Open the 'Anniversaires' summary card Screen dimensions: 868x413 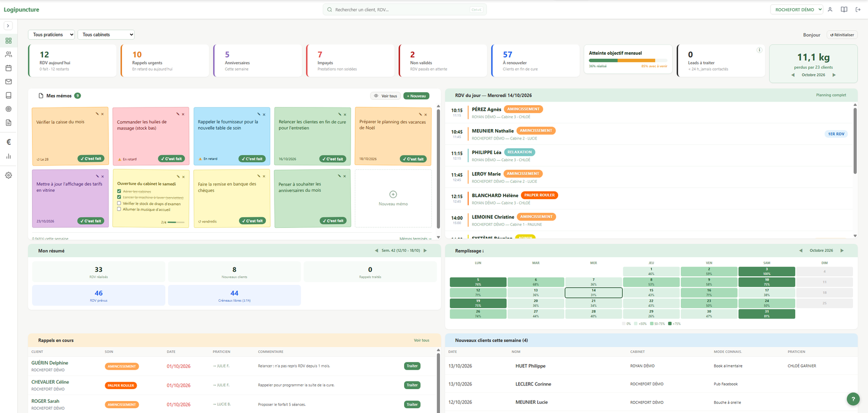[258, 61]
